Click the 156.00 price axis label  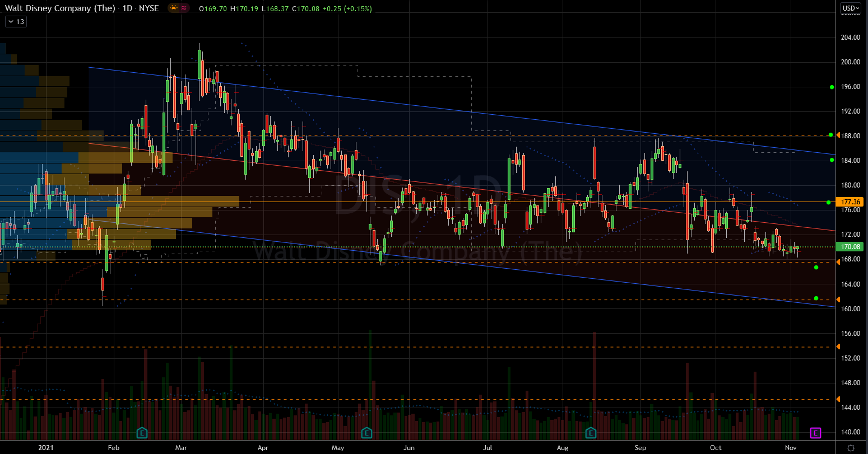coord(850,334)
